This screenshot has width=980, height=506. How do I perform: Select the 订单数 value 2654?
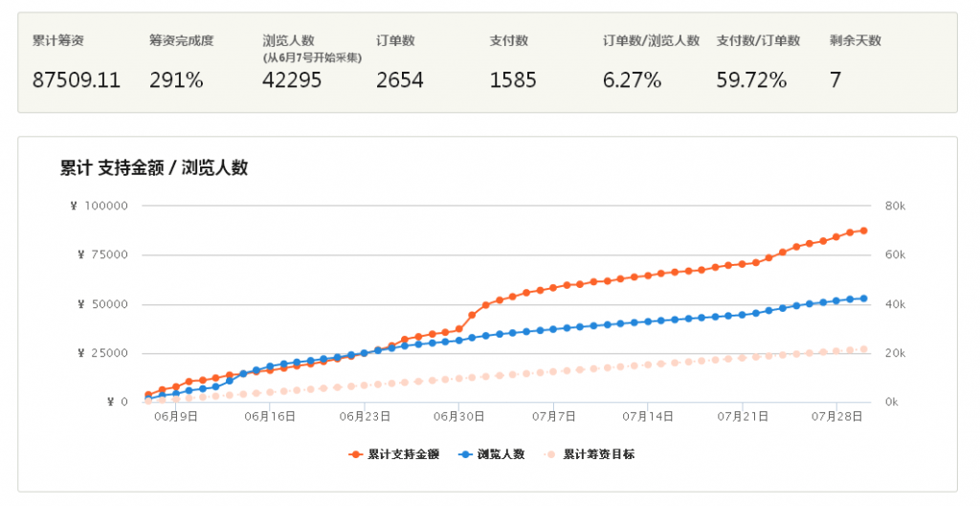point(400,80)
